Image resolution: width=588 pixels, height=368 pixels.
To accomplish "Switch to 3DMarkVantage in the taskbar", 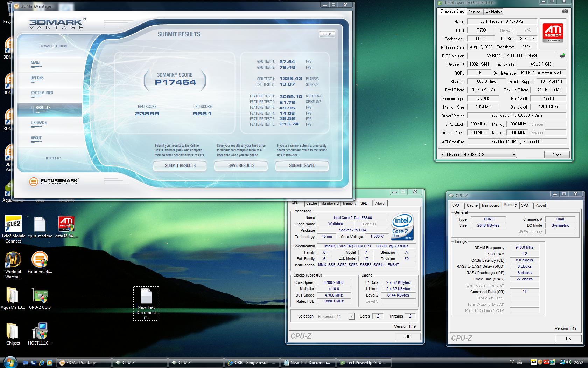I will [84, 363].
